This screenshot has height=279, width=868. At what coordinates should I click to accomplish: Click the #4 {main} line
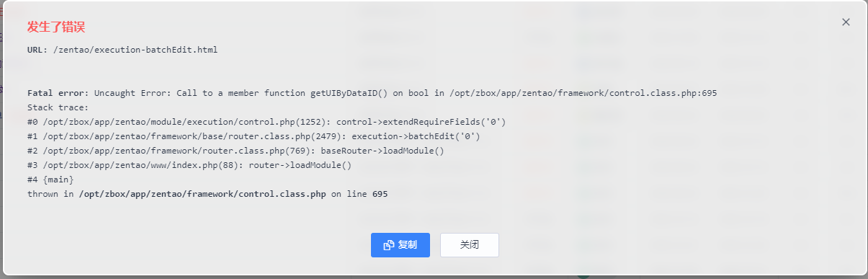point(50,180)
